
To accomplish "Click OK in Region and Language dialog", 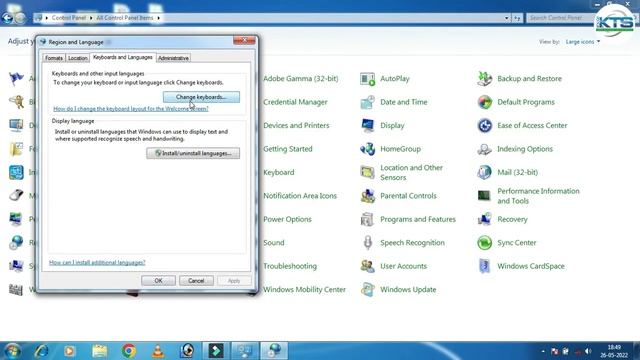I will 158,281.
